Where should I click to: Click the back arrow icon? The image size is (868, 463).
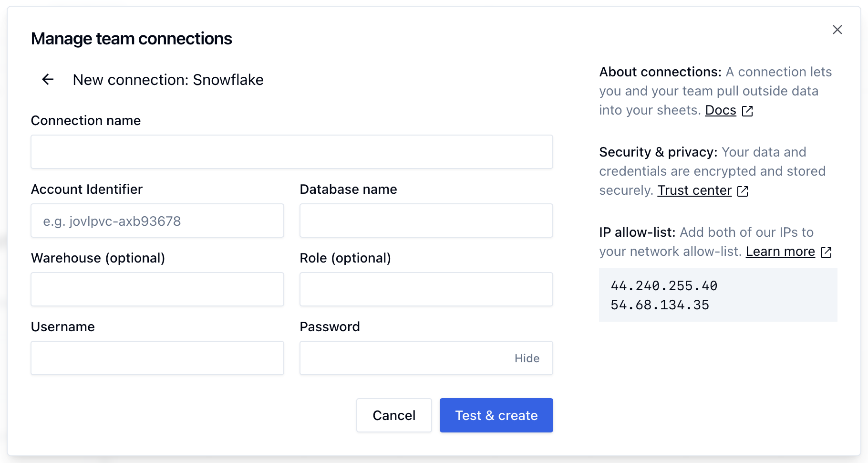(48, 79)
